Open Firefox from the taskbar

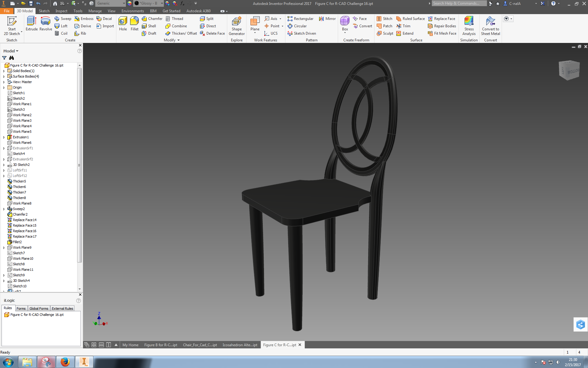coord(65,362)
